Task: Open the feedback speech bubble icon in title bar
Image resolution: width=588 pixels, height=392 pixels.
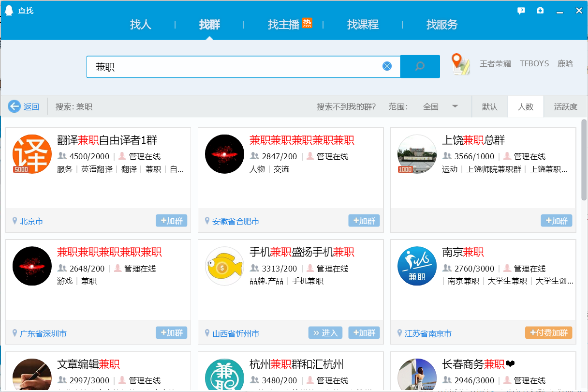Action: (521, 11)
